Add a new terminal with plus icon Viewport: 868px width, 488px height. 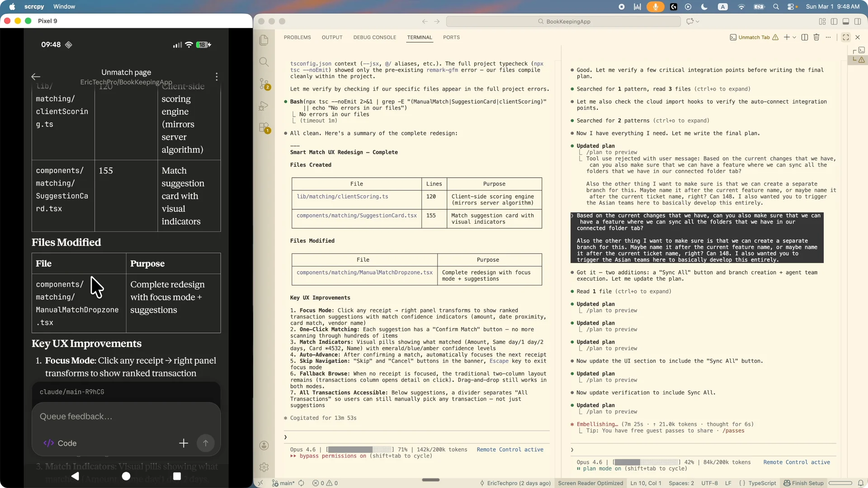pos(787,38)
